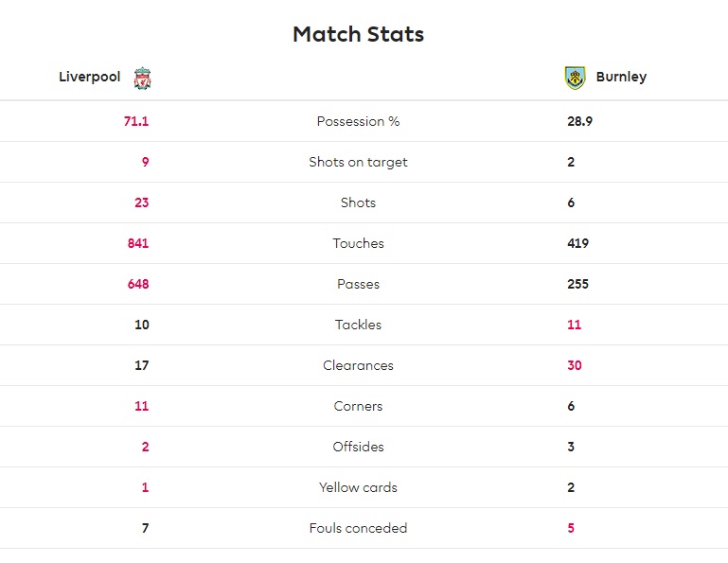Click the Match Stats heading
The height and width of the screenshot is (563, 728).
pyautogui.click(x=359, y=34)
